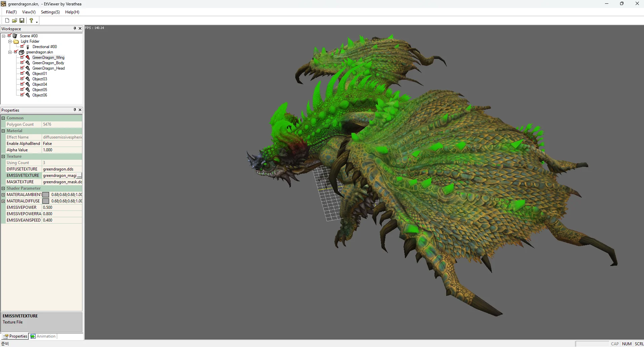
Task: Pin the Properties panel
Action: coord(75,110)
